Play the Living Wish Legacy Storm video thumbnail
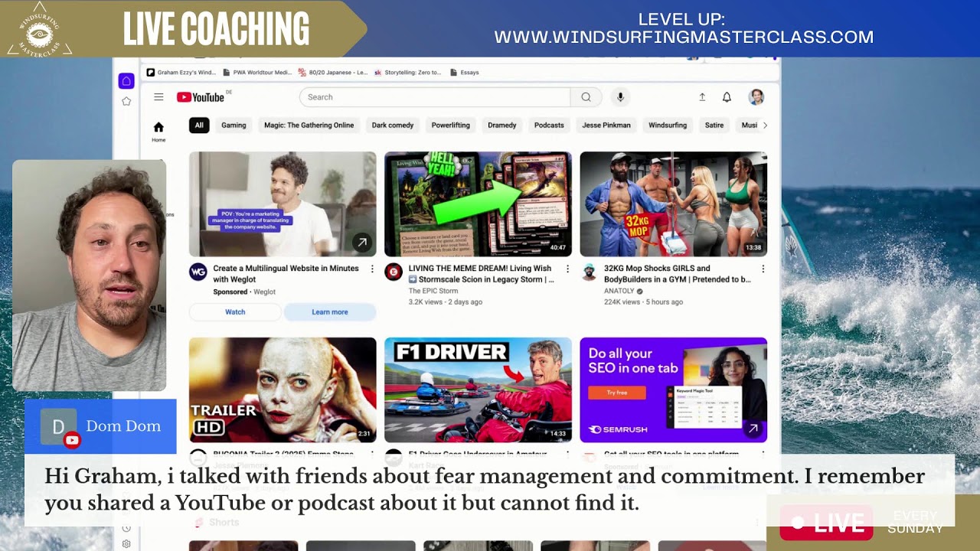 [478, 204]
